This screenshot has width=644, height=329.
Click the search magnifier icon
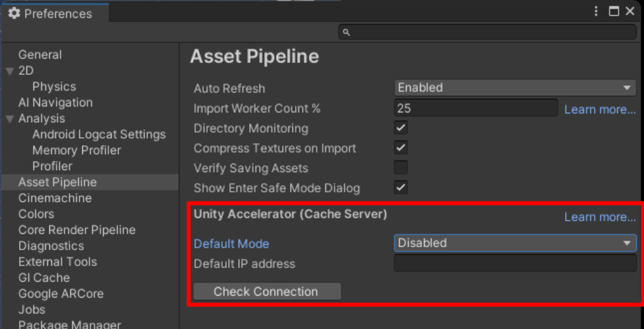pos(346,32)
